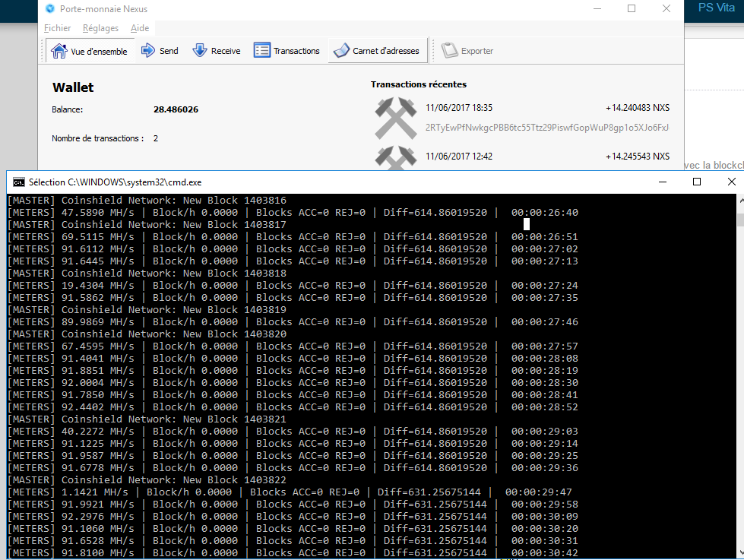Maximize the cmd.exe console window

[696, 182]
